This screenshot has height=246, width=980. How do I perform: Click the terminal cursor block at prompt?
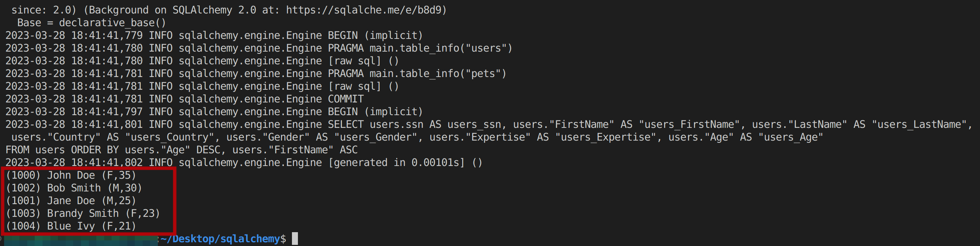click(x=295, y=239)
